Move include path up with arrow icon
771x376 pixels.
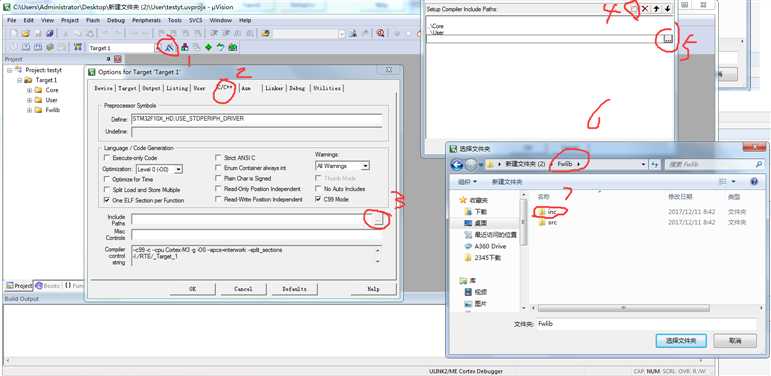pyautogui.click(x=656, y=9)
